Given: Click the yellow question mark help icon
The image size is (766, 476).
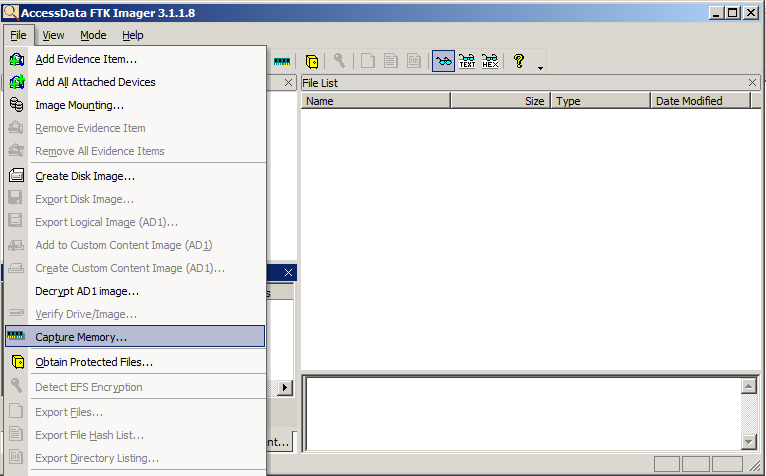Looking at the screenshot, I should point(519,61).
